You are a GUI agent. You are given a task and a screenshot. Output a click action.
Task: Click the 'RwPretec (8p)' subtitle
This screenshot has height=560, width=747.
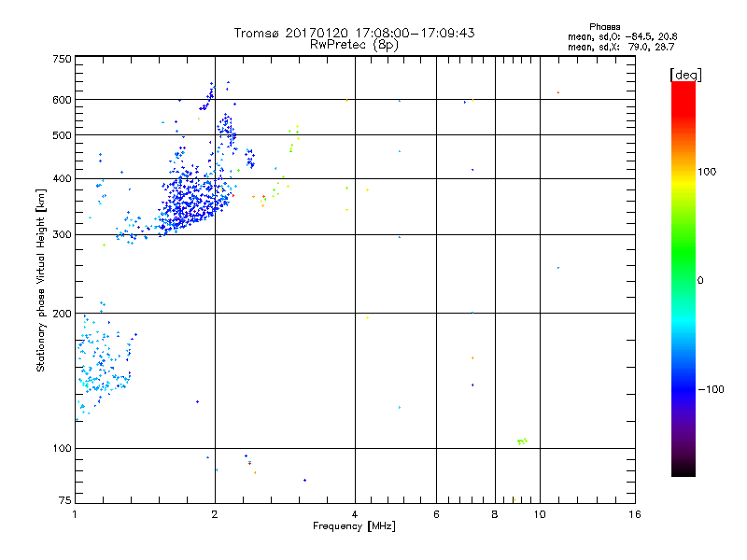pyautogui.click(x=354, y=45)
